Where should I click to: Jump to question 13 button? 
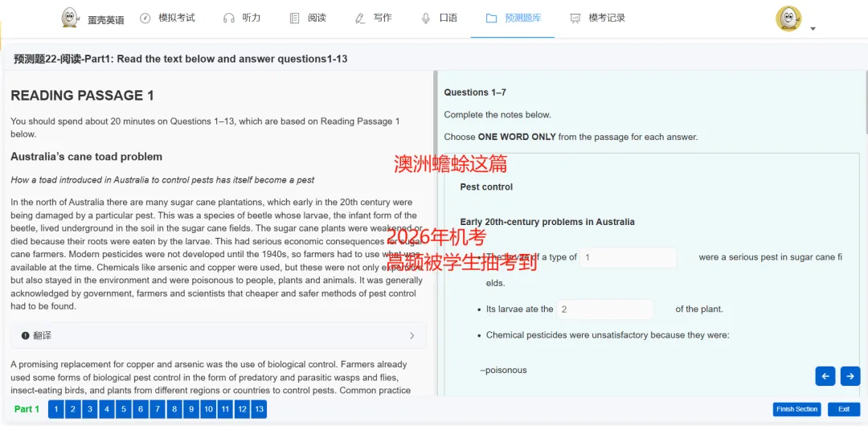(258, 409)
